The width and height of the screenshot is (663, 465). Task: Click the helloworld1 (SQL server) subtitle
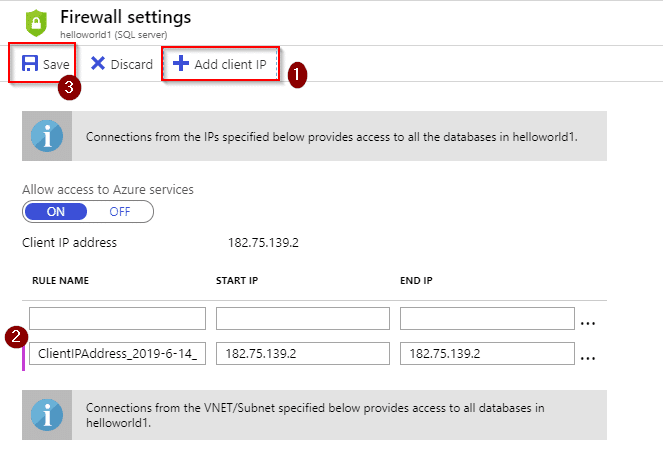pyautogui.click(x=114, y=35)
